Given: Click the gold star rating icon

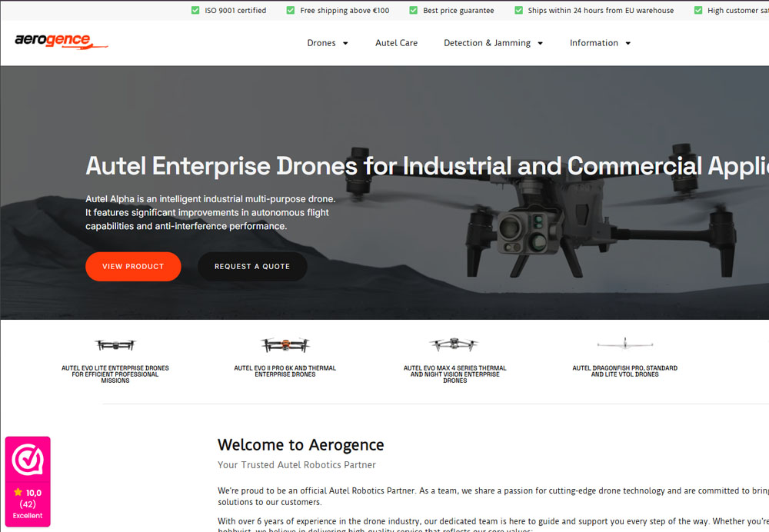Looking at the screenshot, I should [x=18, y=492].
